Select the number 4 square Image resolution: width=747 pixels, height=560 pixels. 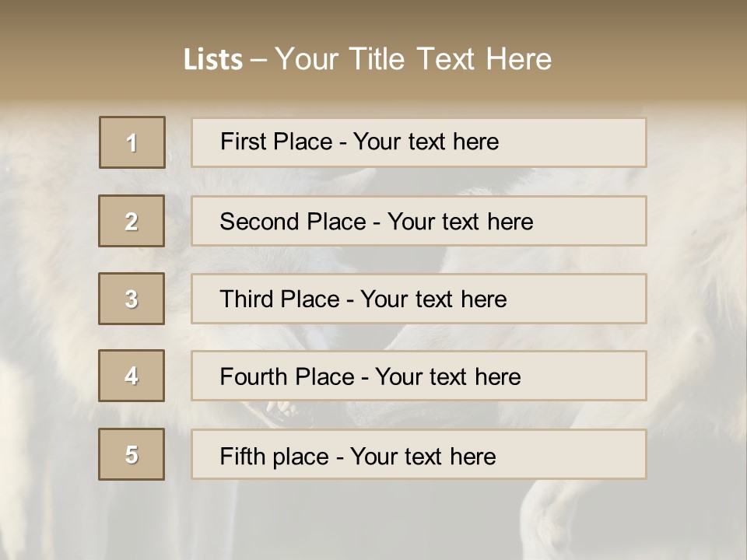[132, 376]
